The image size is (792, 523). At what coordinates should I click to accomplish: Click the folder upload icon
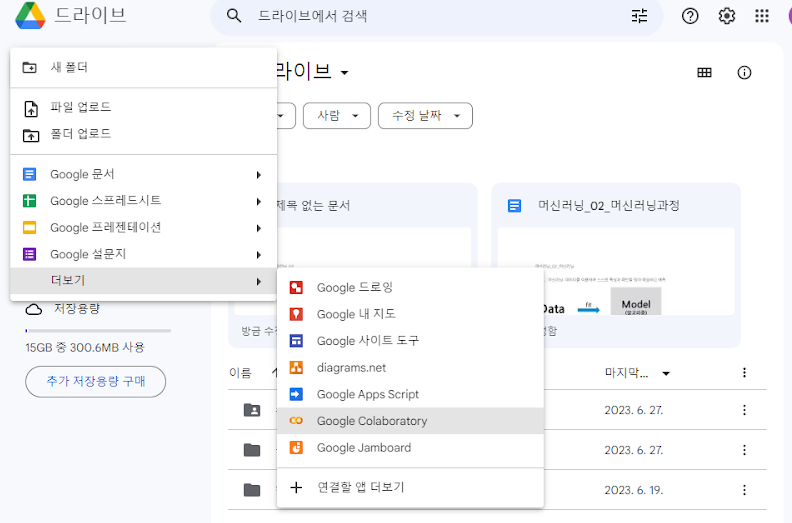tap(31, 135)
